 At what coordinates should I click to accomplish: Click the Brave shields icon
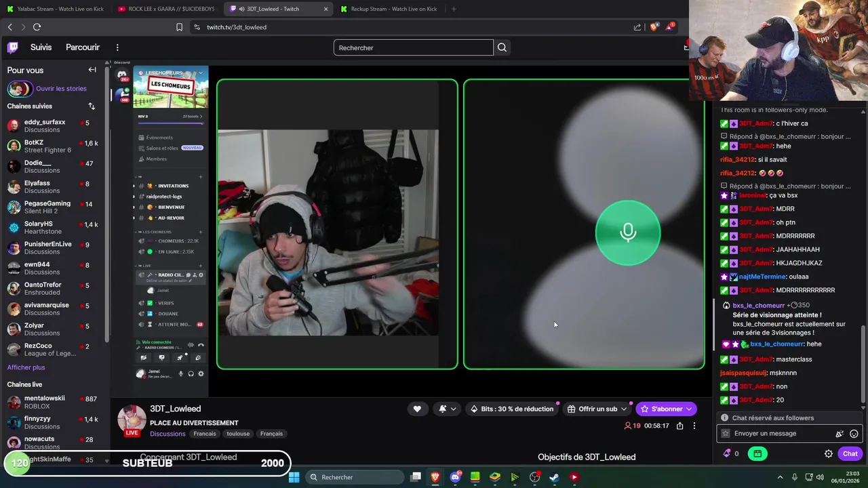point(654,27)
